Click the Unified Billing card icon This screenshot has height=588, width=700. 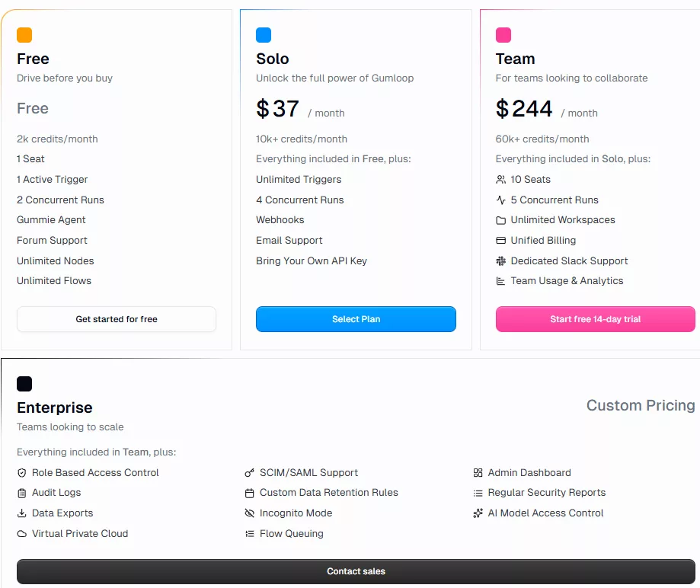click(x=500, y=241)
